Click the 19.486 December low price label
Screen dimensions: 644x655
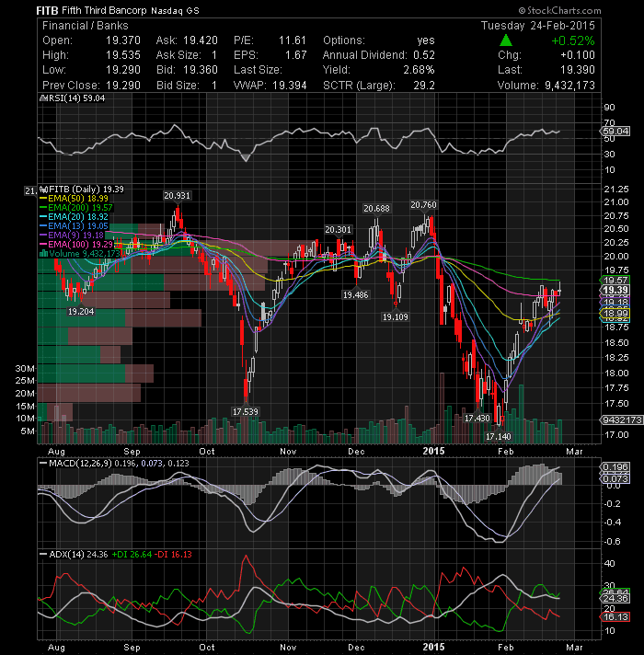point(356,295)
